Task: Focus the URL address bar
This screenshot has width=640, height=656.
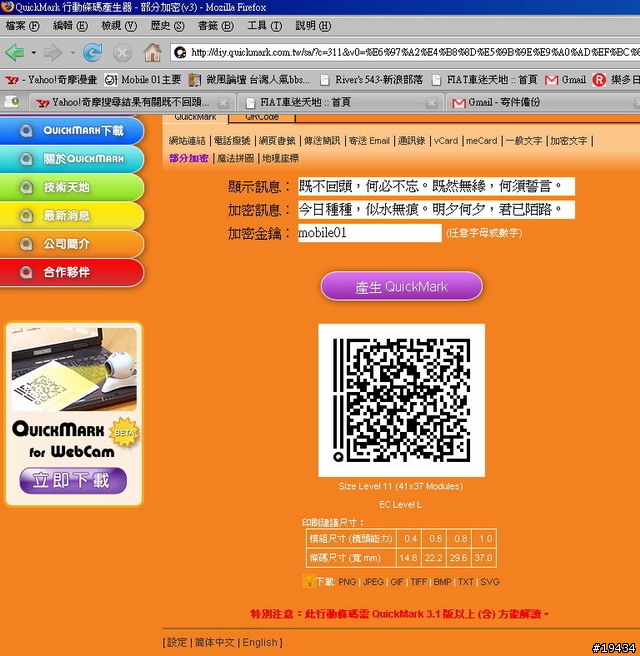Action: click(405, 52)
